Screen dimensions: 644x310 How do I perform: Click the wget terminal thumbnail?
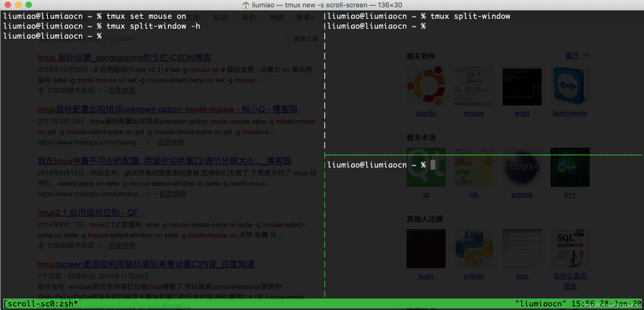coord(522,86)
